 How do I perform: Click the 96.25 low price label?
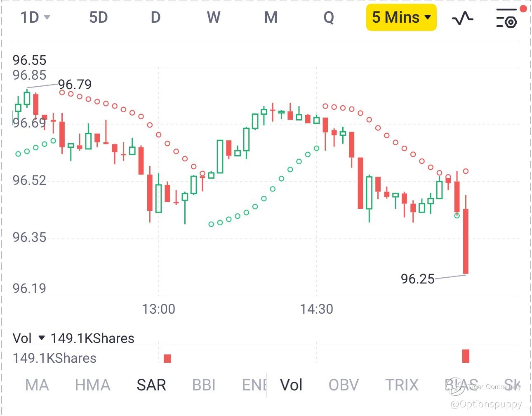(x=417, y=279)
